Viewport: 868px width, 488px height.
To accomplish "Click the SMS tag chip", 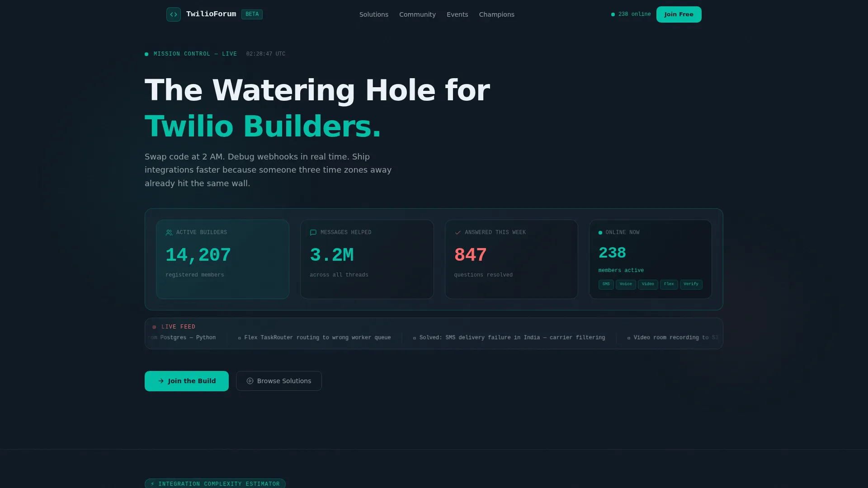I will 606,284.
